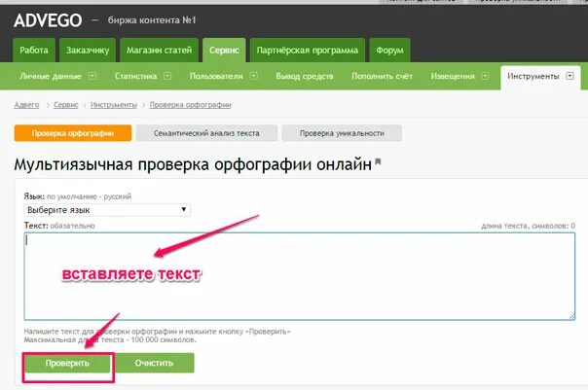Screen dimensions: 588x390
Task: Open the Работа tab
Action: (x=34, y=51)
